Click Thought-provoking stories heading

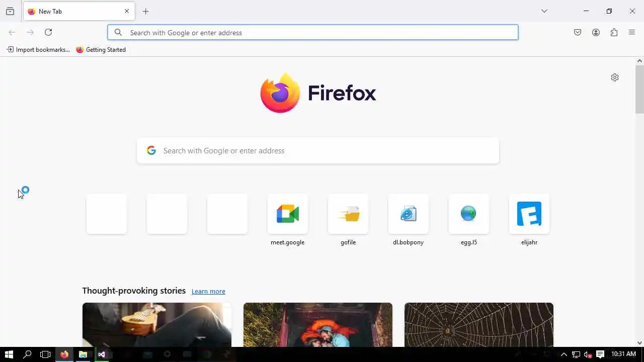click(134, 291)
